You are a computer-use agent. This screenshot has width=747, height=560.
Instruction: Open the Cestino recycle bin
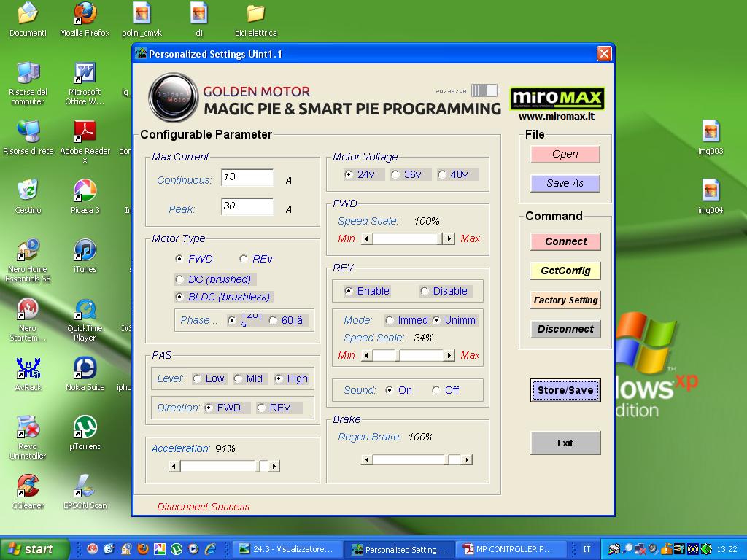28,196
